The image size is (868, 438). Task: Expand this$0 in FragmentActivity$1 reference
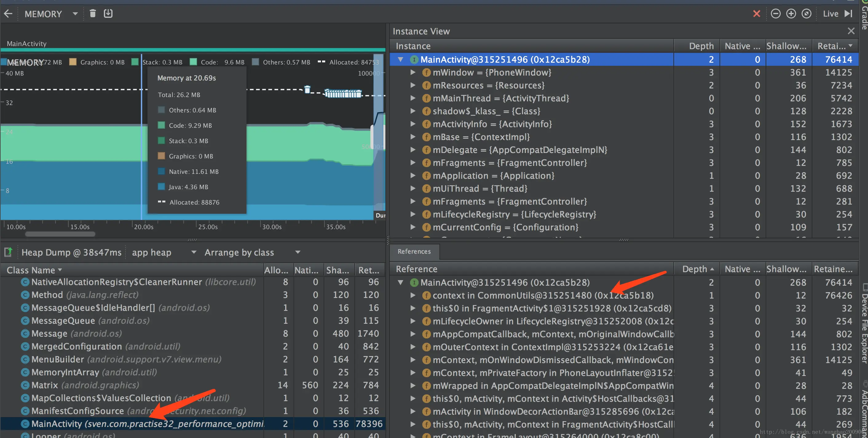click(412, 308)
